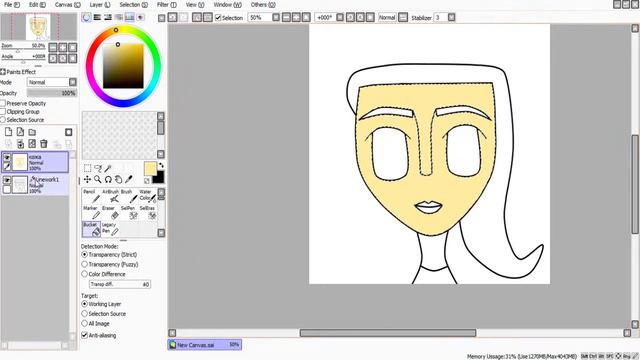
Task: Select the Pencil brush tool
Action: point(91,196)
